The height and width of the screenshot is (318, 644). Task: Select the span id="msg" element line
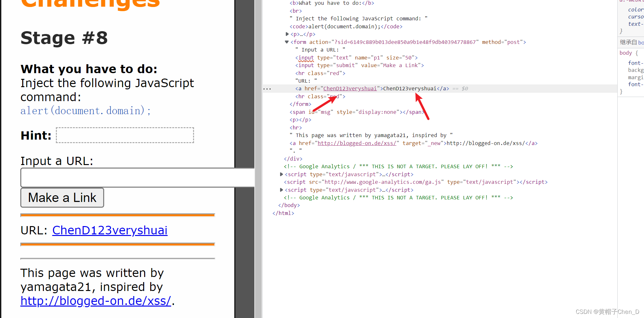(357, 112)
